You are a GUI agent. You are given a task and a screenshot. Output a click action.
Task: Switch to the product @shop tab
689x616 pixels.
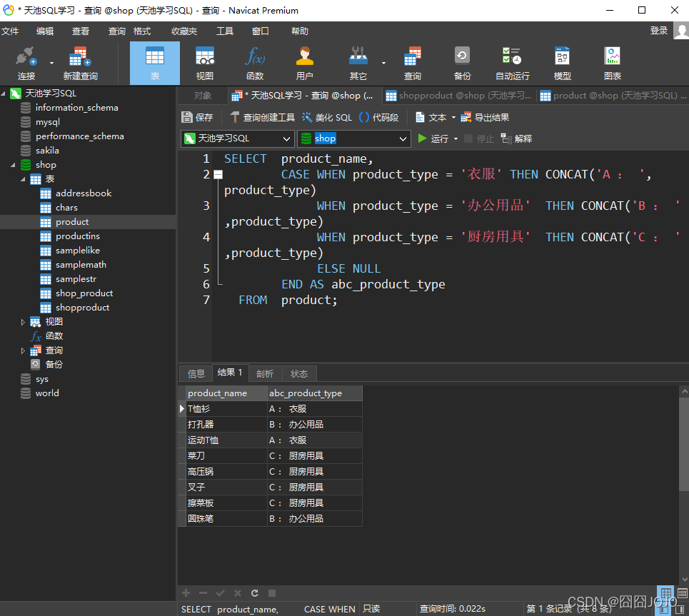(x=613, y=96)
